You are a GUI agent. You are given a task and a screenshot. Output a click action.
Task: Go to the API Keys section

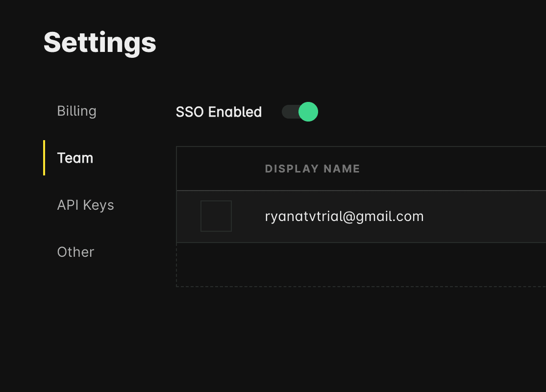pyautogui.click(x=85, y=205)
